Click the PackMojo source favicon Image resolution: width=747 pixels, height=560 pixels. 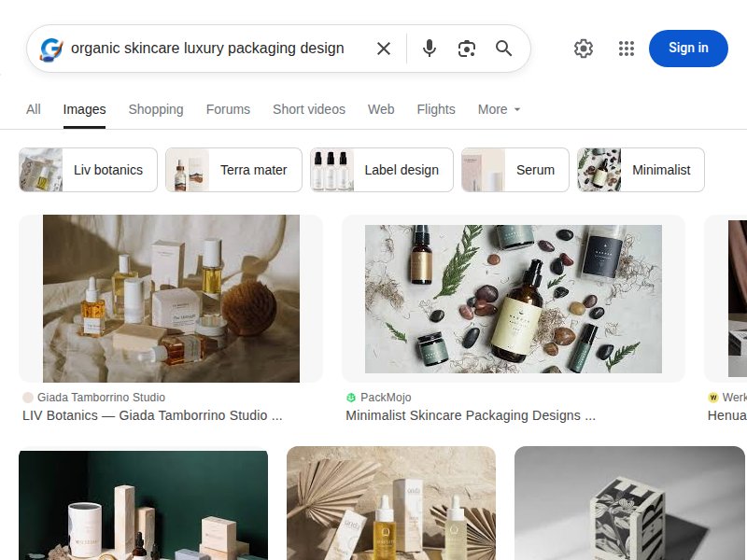pos(350,397)
